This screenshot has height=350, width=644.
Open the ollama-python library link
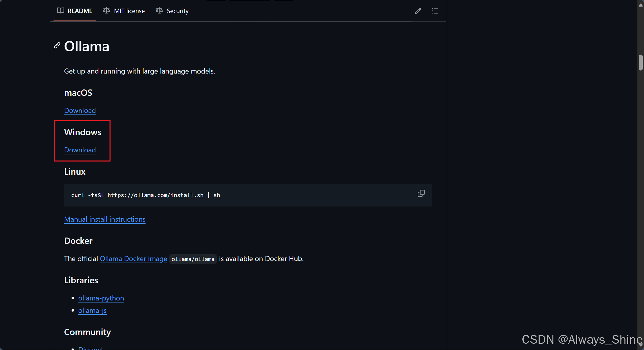(101, 298)
